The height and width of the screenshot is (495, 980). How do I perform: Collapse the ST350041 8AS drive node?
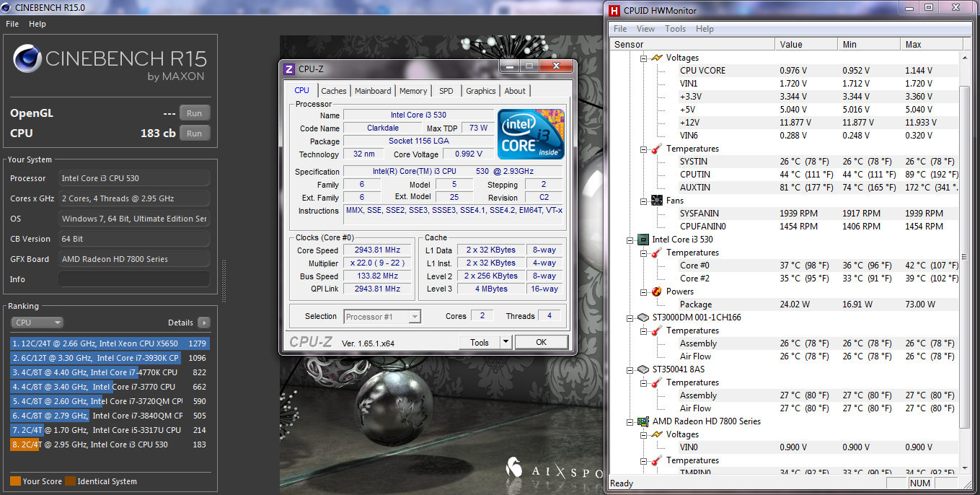[629, 369]
